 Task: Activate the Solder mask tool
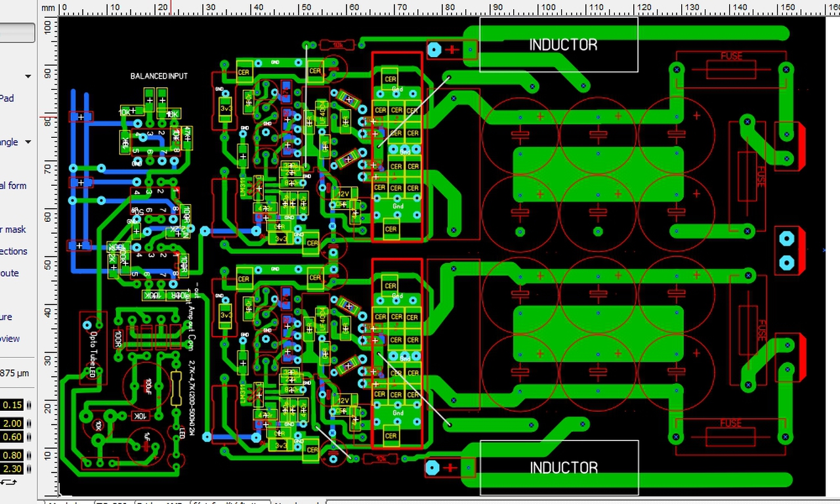13,230
